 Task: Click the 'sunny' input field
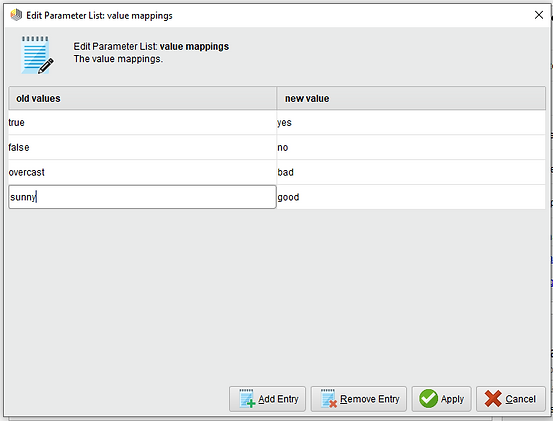pyautogui.click(x=142, y=197)
